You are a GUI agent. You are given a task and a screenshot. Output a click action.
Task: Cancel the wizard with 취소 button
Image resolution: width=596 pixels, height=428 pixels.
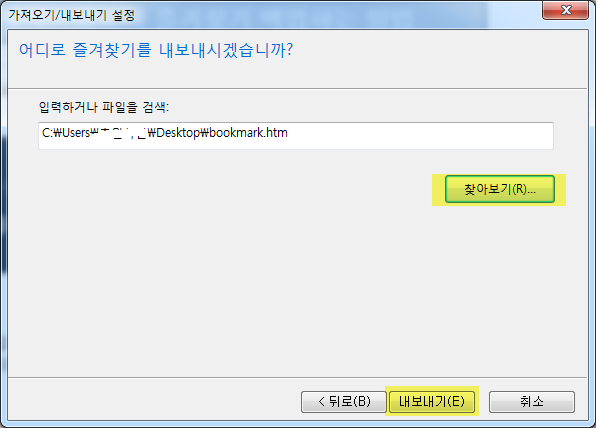[531, 401]
